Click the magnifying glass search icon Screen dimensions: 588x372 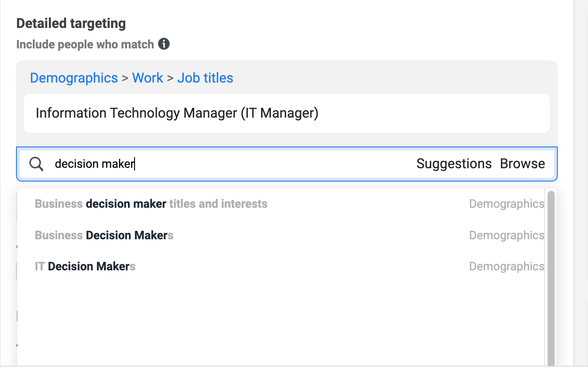[36, 164]
